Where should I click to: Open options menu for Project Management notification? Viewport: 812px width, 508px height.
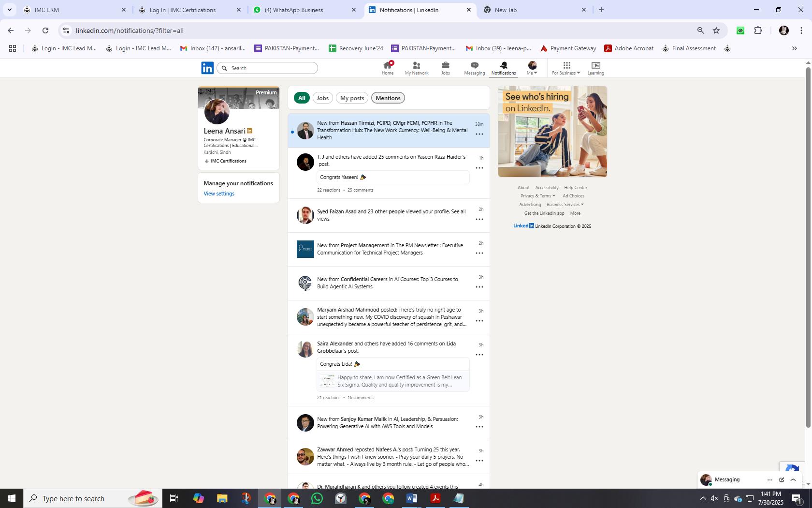click(x=479, y=253)
